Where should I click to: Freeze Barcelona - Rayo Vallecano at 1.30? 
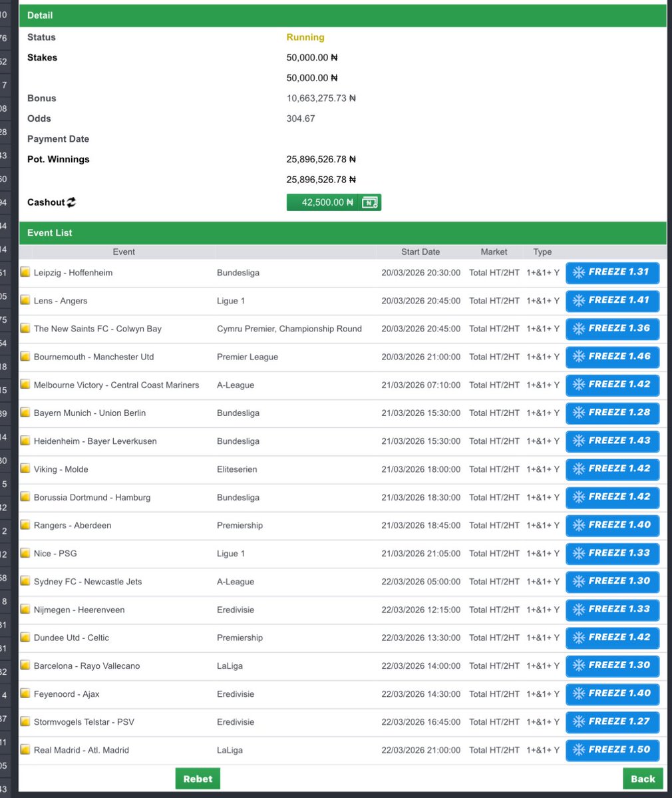[x=613, y=665]
